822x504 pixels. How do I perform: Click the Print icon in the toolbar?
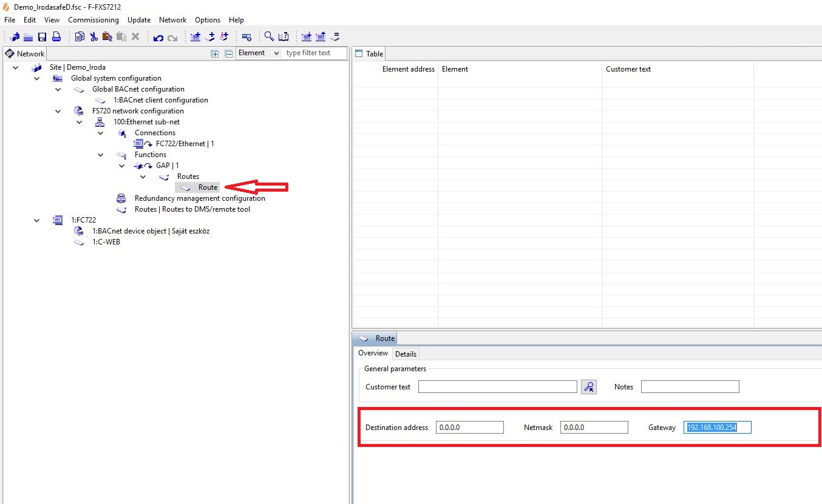click(x=56, y=37)
